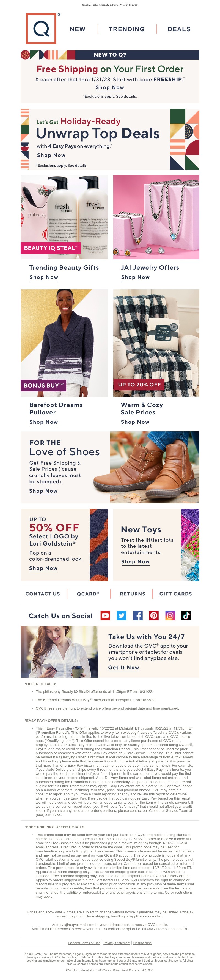
Task: Open the DEALS navigation item
Action: [x=179, y=29]
